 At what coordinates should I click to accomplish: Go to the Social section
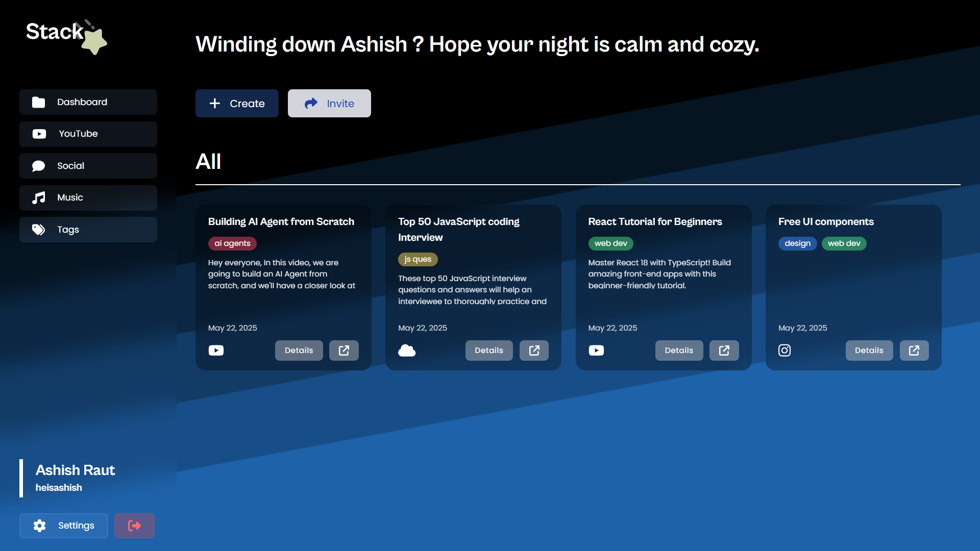pos(88,166)
